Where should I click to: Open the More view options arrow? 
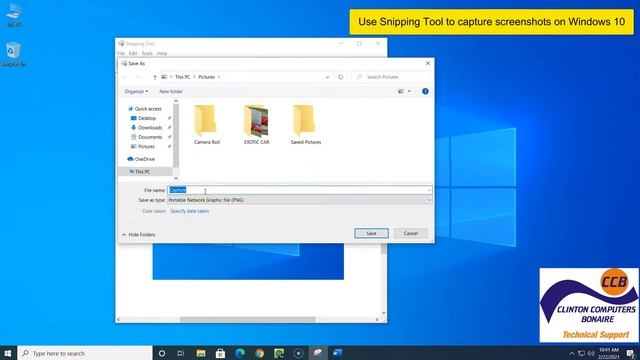pos(409,91)
